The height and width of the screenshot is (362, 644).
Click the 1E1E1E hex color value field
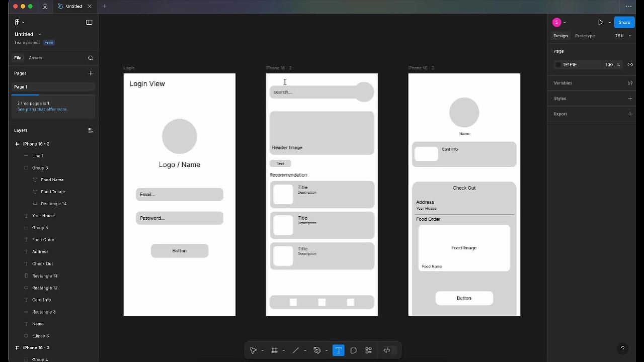tap(570, 65)
